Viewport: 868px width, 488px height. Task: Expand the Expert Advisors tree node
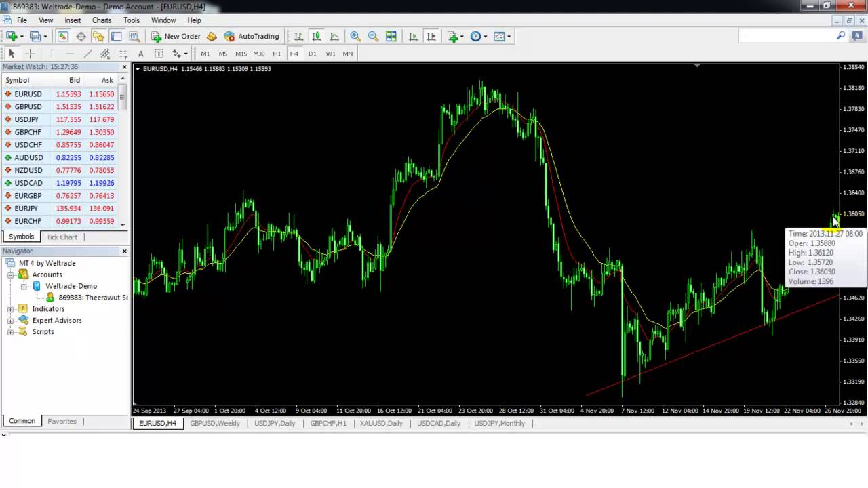(11, 321)
